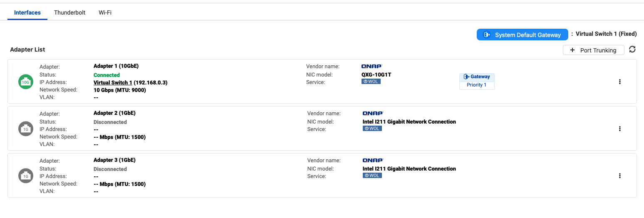The width and height of the screenshot is (644, 218).
Task: Switch to the Wi-Fi tab
Action: pyautogui.click(x=105, y=12)
